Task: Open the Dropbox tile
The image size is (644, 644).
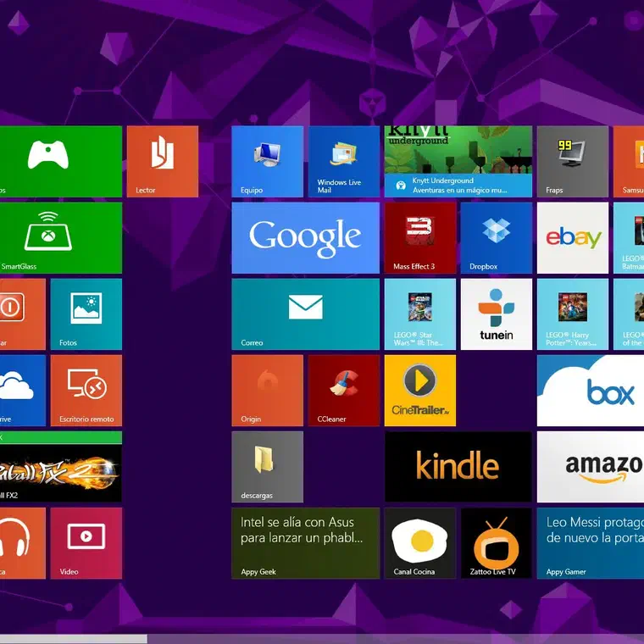Action: click(x=497, y=238)
